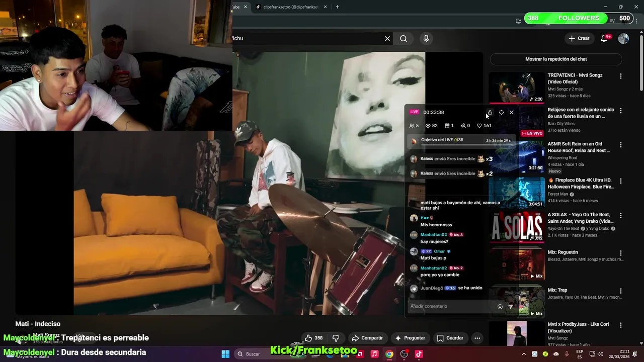Viewport: 644px width, 362px height.
Task: Open a new browser tab
Action: 337,7
